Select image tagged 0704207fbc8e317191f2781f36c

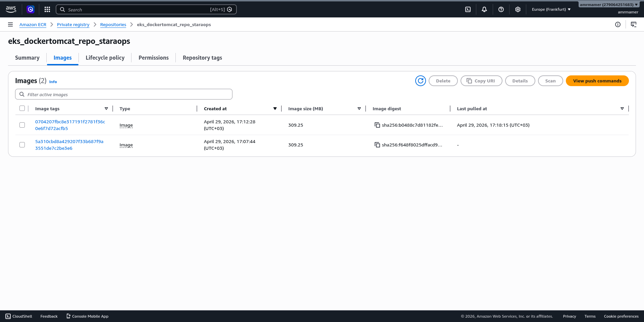click(22, 125)
